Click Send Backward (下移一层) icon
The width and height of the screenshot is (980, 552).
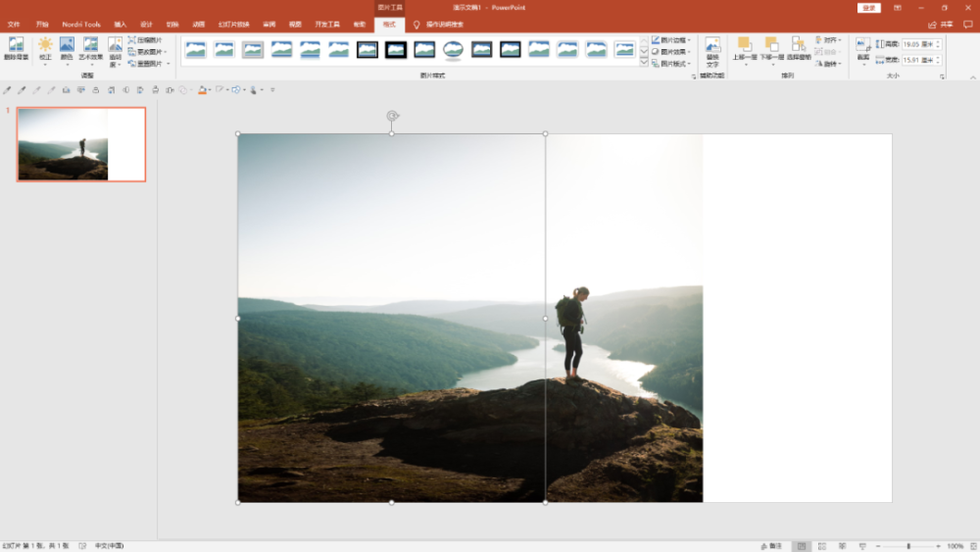point(772,44)
